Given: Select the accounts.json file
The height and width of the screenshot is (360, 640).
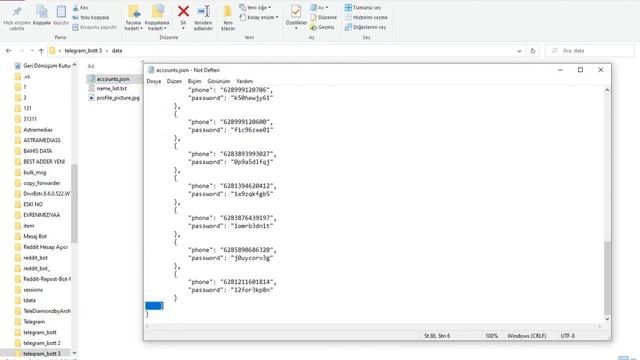Looking at the screenshot, I should tap(113, 79).
